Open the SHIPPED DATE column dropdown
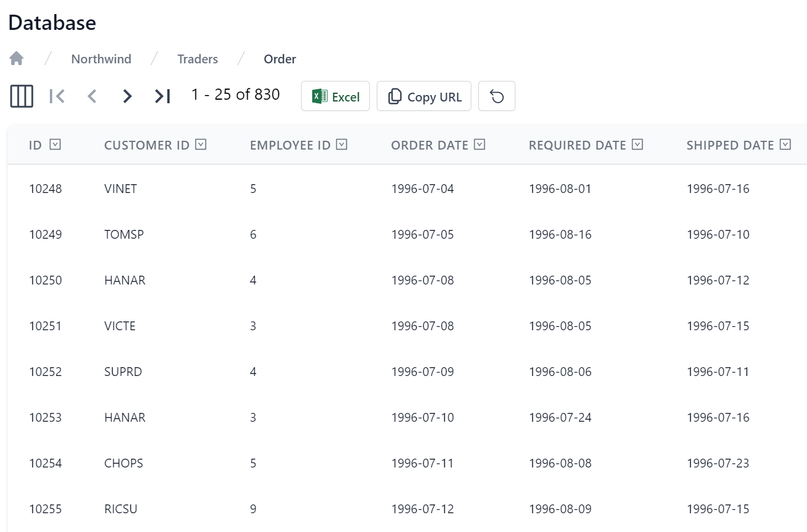807x532 pixels. click(x=785, y=144)
